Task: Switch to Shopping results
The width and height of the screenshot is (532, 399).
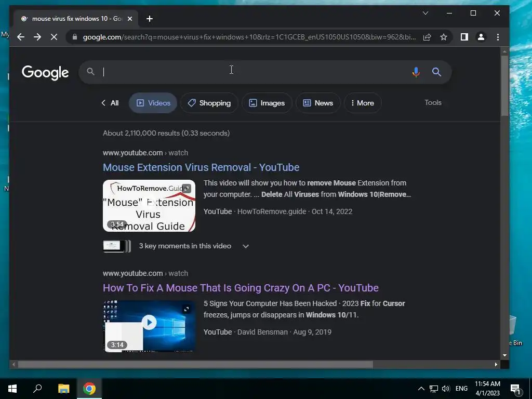Action: [209, 103]
